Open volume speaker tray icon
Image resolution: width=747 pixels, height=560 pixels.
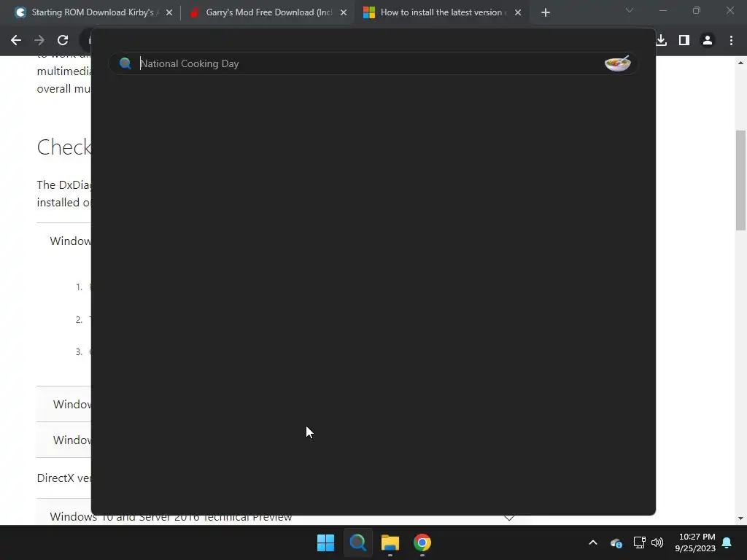657,542
